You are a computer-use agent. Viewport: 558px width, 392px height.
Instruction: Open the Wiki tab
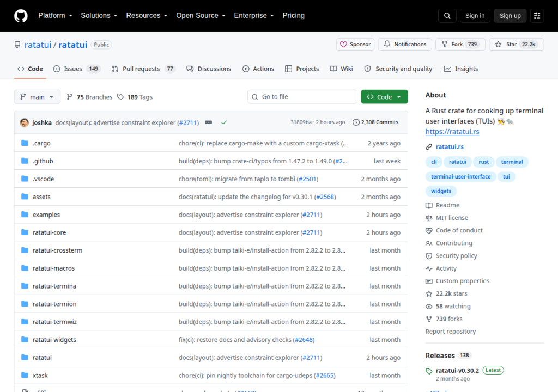341,69
